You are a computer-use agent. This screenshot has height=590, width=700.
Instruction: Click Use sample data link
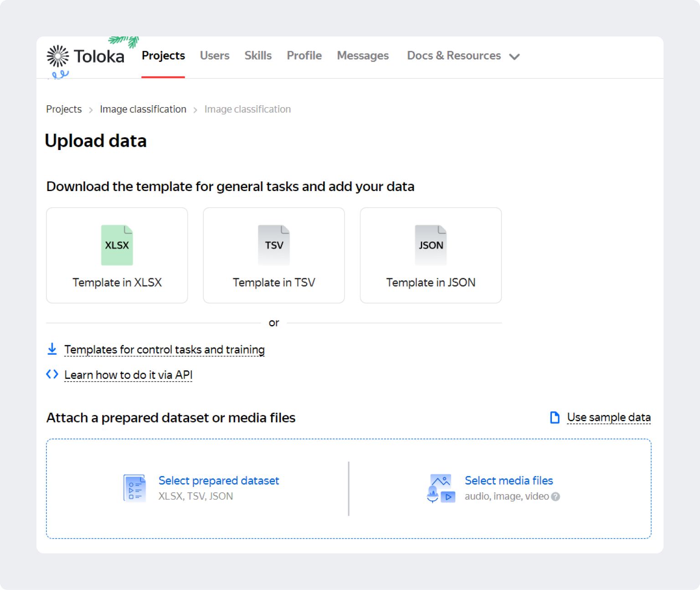609,417
